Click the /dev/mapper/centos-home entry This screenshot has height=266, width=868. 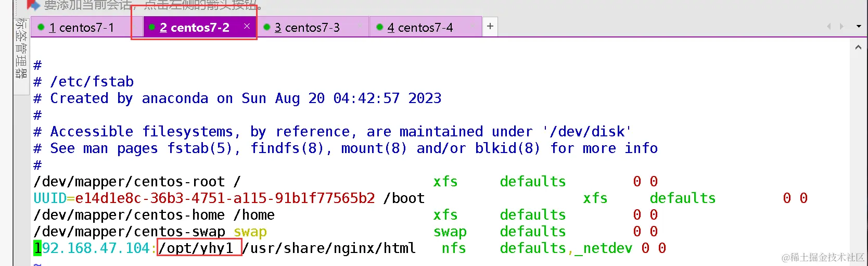point(129,215)
